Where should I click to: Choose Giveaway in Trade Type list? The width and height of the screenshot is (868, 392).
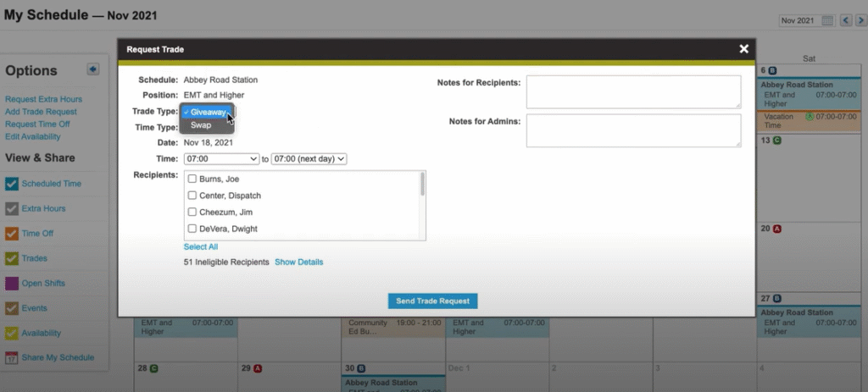pos(207,112)
